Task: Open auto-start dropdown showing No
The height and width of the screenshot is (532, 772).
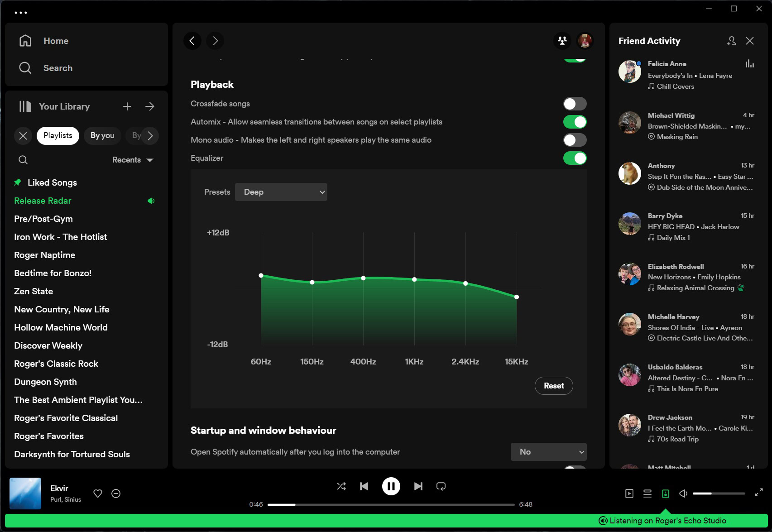Action: coord(549,452)
